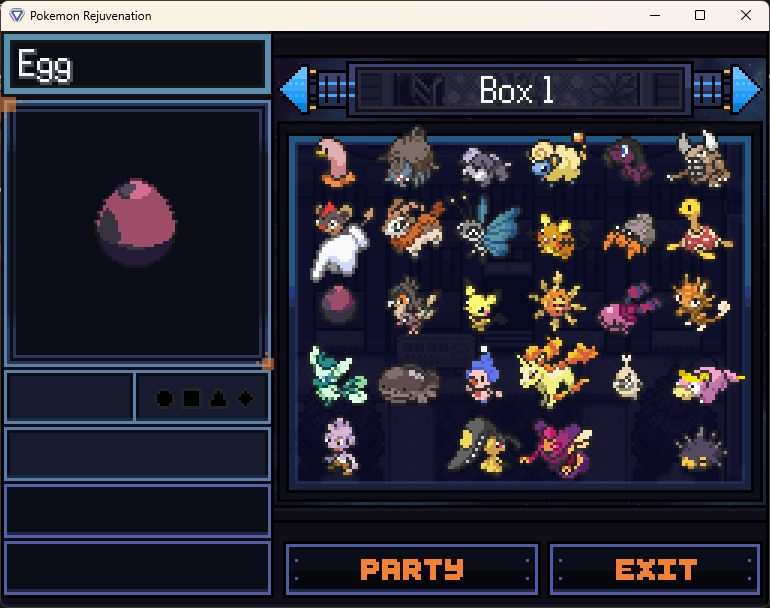Choose the Ponyta fire horse sprite
Viewport: 770px width, 608px height.
pyautogui.click(x=557, y=372)
